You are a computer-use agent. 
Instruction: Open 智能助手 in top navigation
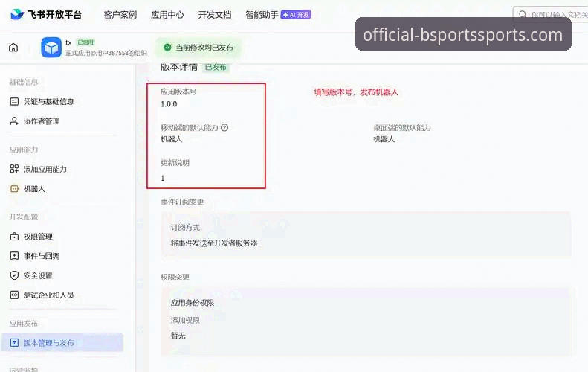tap(262, 15)
